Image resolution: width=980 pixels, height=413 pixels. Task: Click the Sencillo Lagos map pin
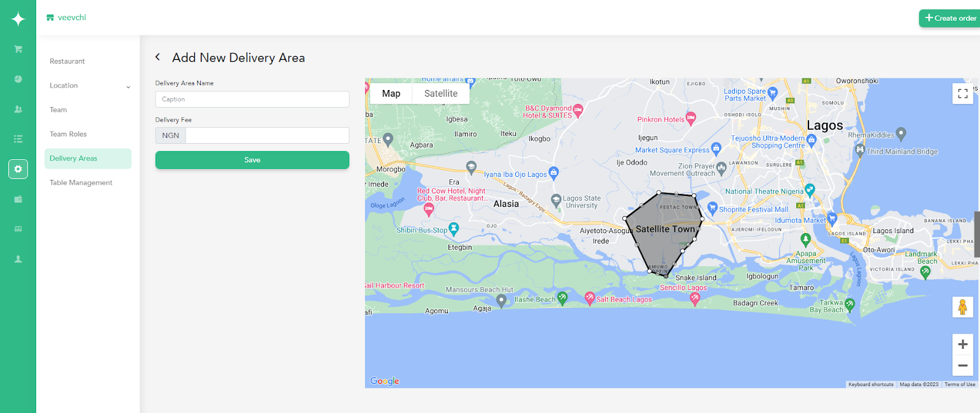tap(695, 299)
